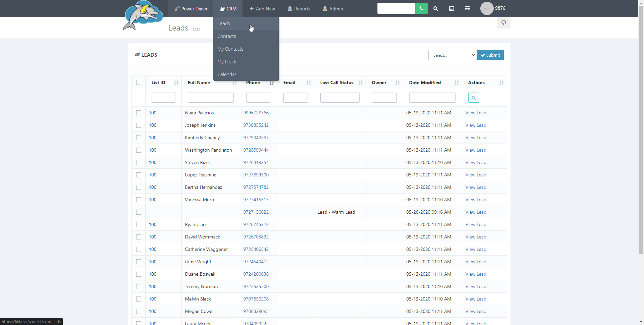
Task: Click the Email filter field
Action: 296,98
